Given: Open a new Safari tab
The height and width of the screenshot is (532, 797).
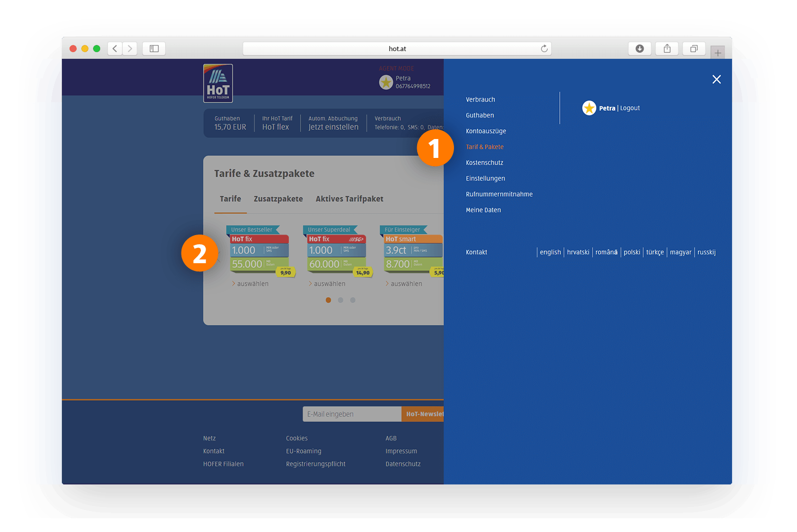Looking at the screenshot, I should 718,53.
